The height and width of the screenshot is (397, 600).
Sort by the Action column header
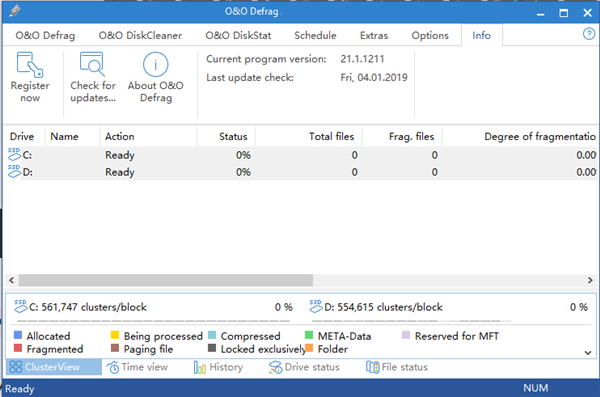click(148, 137)
